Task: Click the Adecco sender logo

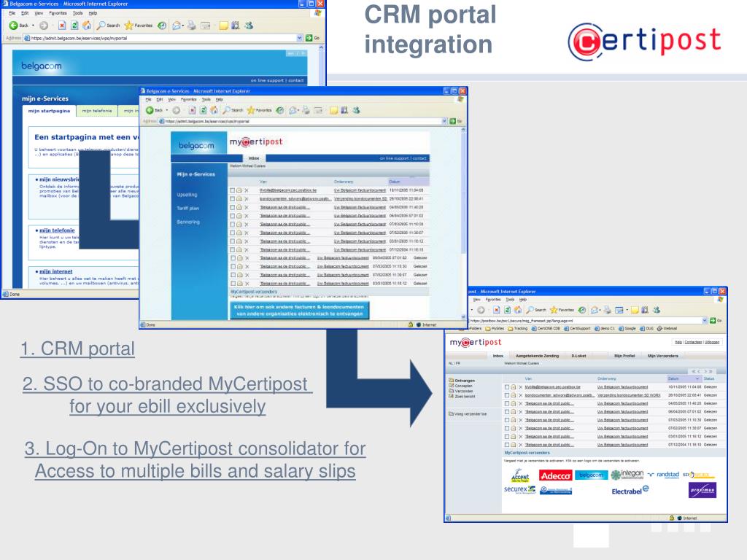Action: pos(555,475)
